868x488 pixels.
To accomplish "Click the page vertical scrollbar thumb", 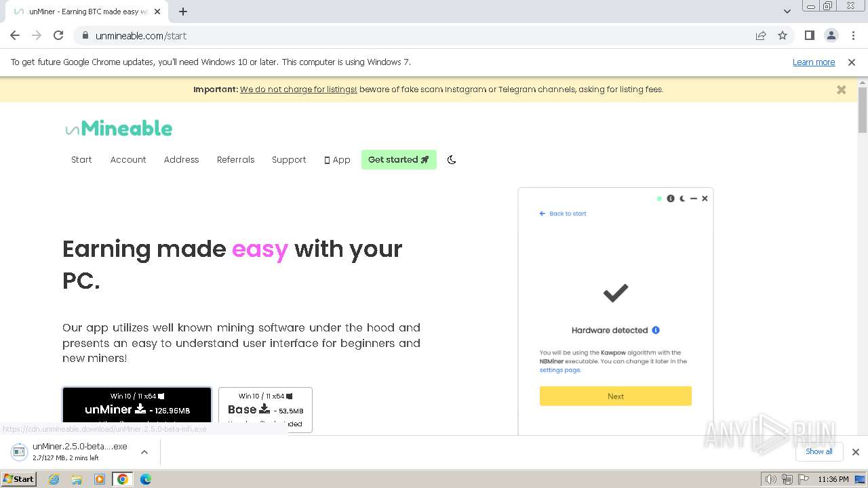I will tap(863, 110).
